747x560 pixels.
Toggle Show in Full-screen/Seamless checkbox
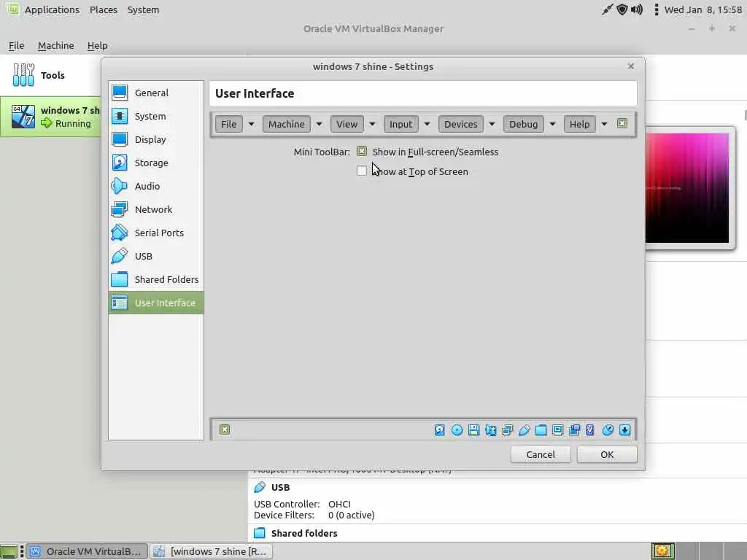[x=362, y=152]
